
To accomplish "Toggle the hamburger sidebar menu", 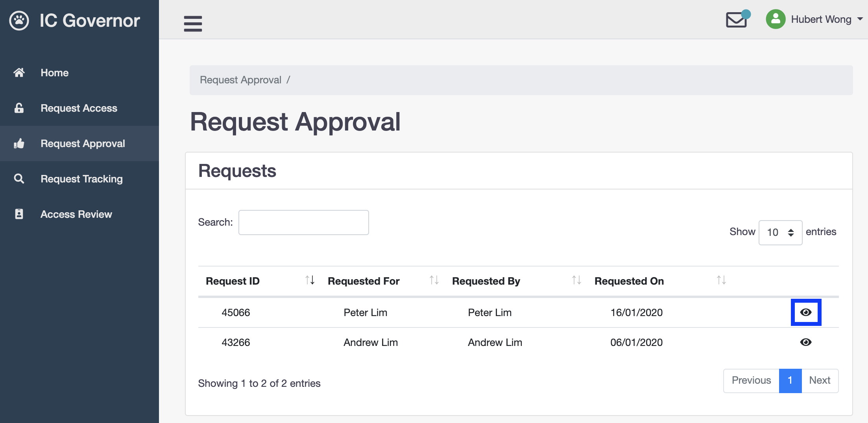I will click(193, 24).
